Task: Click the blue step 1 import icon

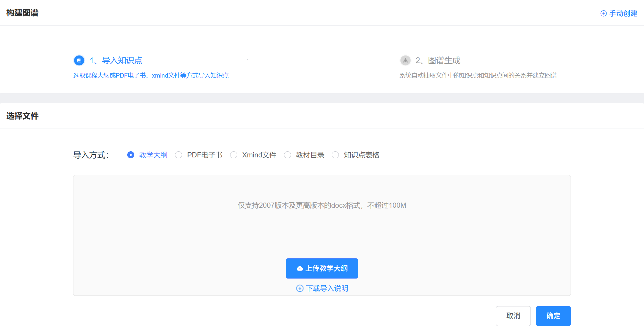Action: 79,60
